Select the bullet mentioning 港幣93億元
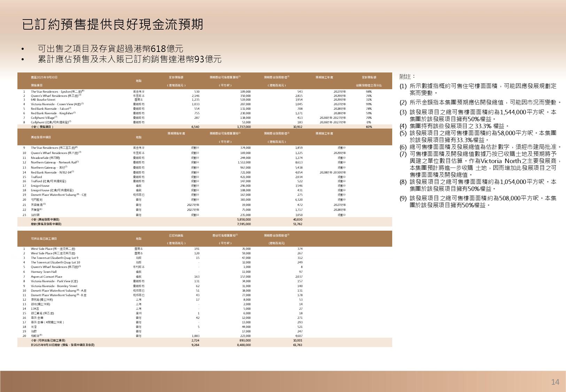Screen dimensions: 566x392 [129, 60]
